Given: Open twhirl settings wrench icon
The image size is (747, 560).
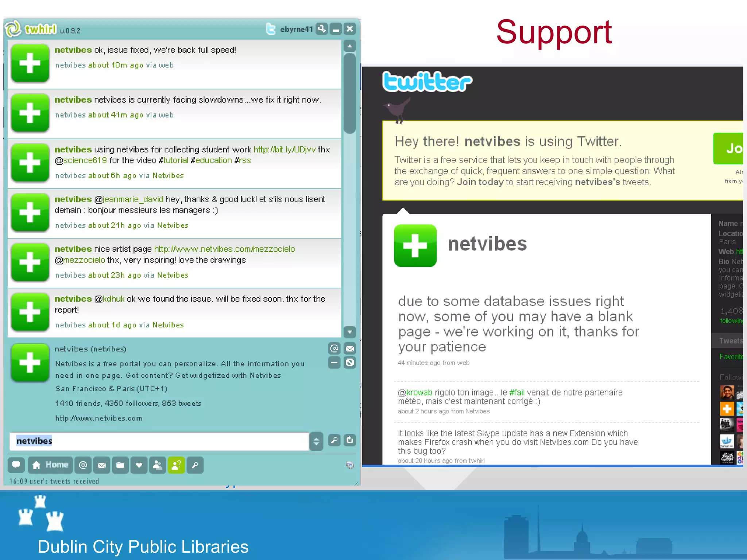Looking at the screenshot, I should [322, 29].
